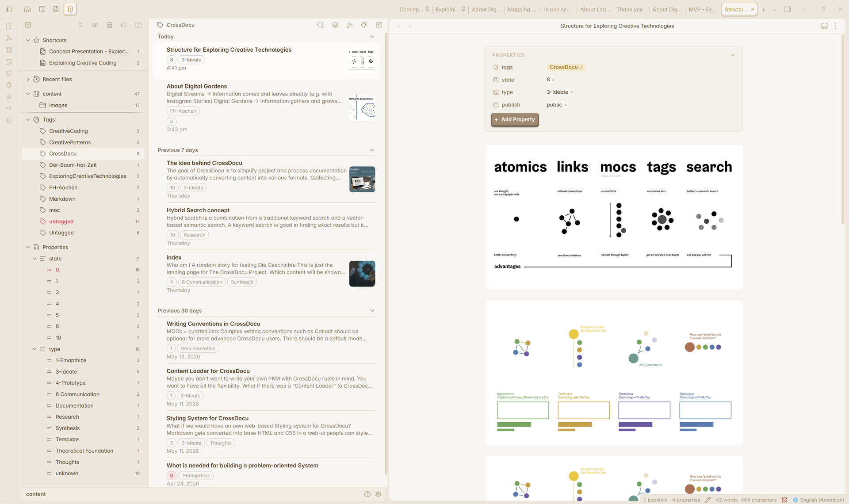Expand the Recent files section
The image size is (849, 504).
click(28, 80)
